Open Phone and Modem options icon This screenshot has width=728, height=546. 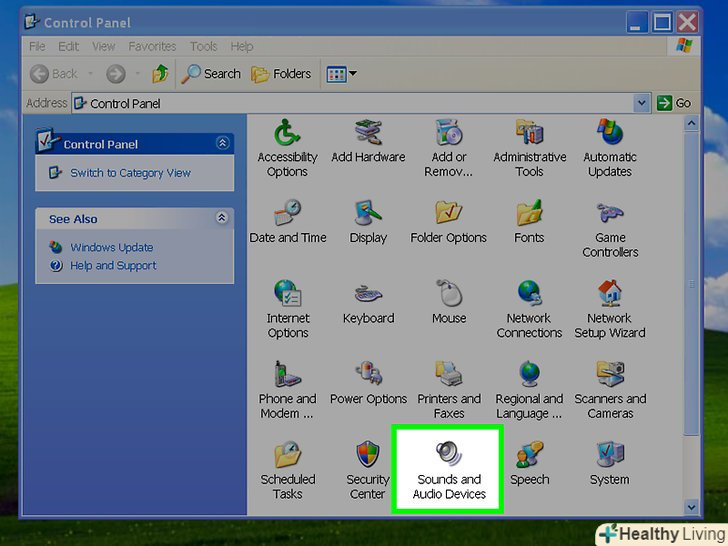click(x=287, y=390)
